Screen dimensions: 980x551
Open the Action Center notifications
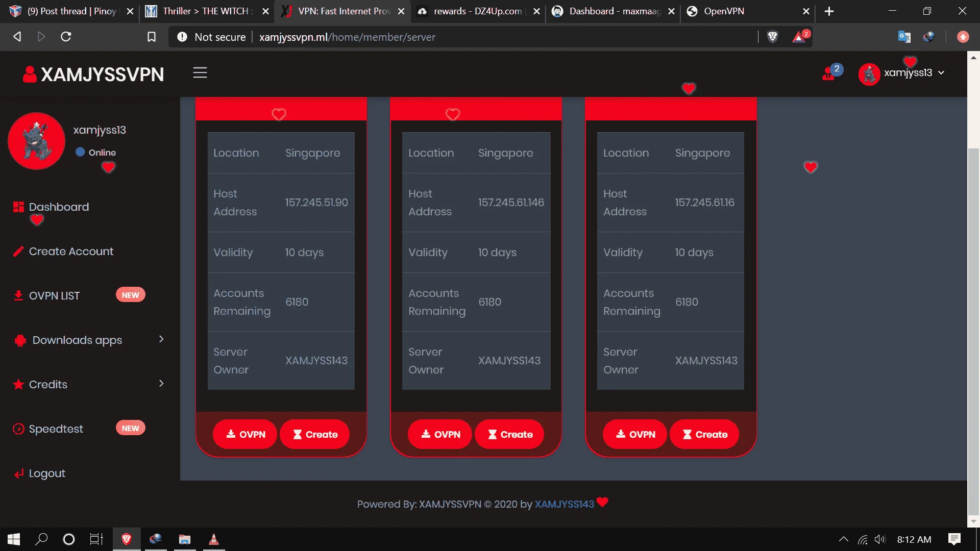point(954,539)
